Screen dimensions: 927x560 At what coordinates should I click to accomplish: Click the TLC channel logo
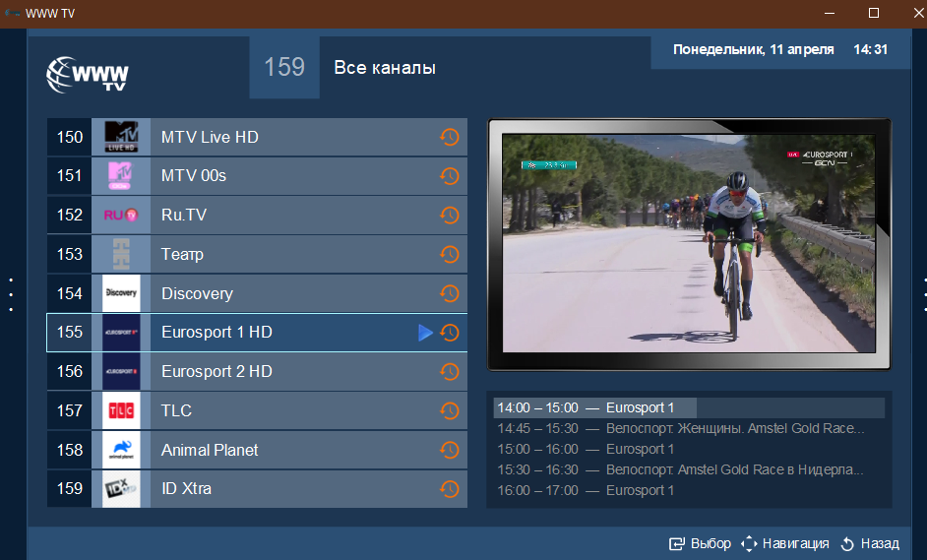(121, 410)
